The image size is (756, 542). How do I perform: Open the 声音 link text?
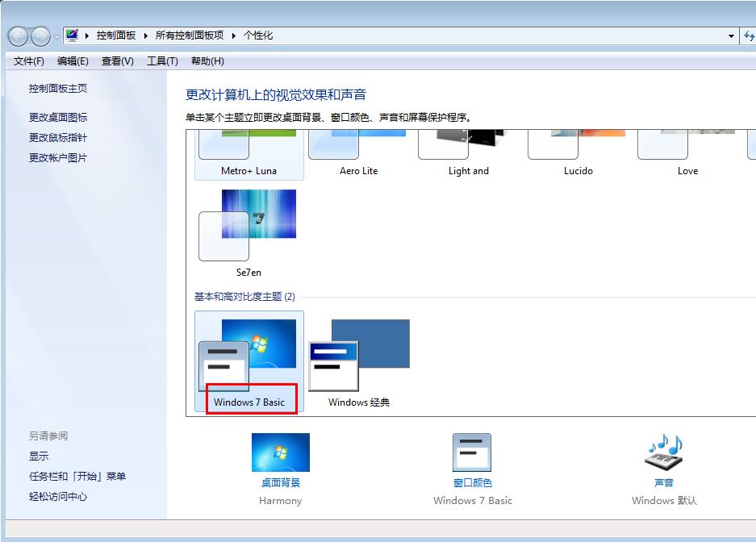[664, 483]
